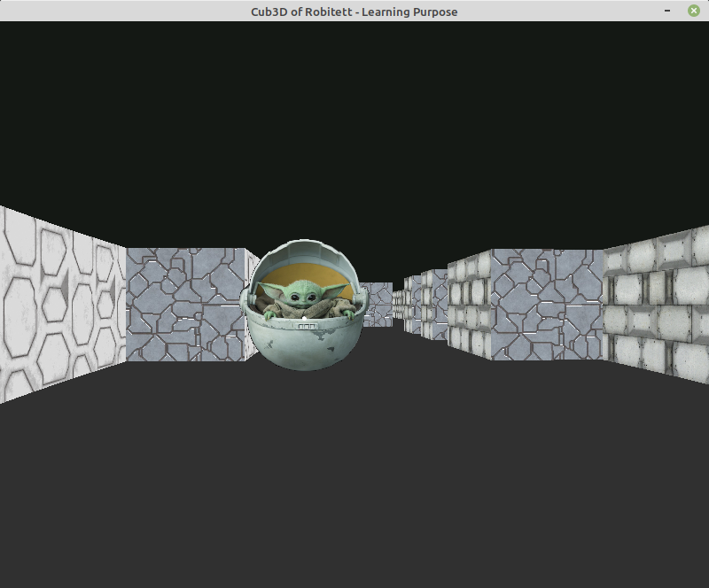Click the window title 'Cub3D of Robitett - Learning Purpose'
Image resolution: width=709 pixels, height=588 pixels.
click(x=354, y=12)
